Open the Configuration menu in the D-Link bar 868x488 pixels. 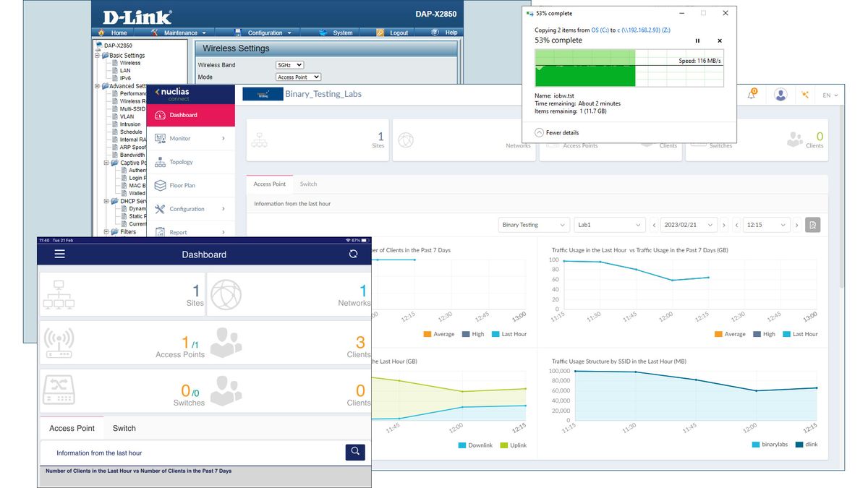[x=264, y=33]
